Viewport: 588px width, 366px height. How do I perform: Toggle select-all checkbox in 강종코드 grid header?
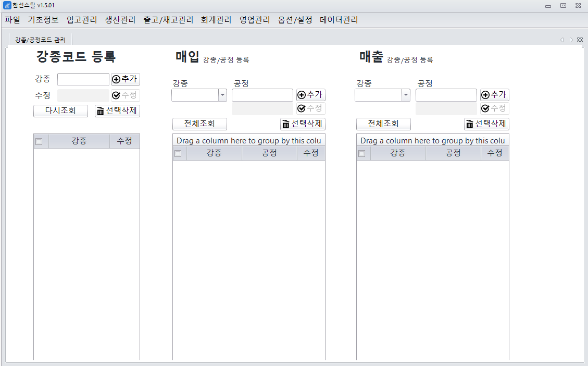point(39,141)
